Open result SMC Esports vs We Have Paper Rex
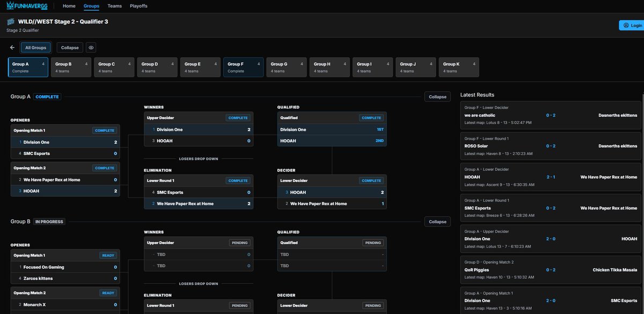644x314 pixels. click(x=551, y=208)
